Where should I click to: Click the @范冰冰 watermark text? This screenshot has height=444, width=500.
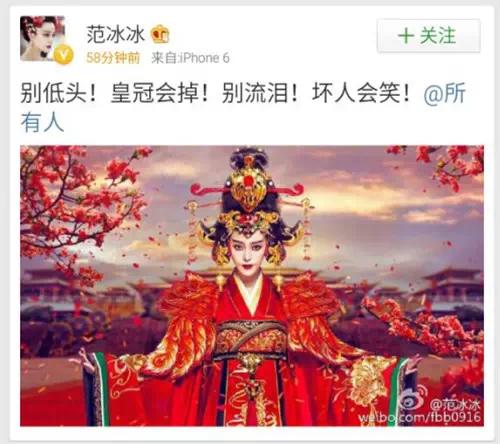click(x=455, y=405)
